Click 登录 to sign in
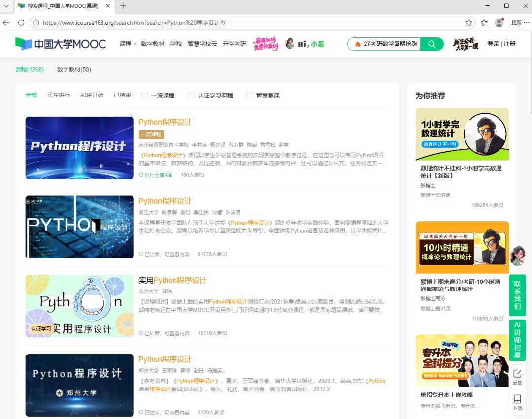532x419 pixels. pyautogui.click(x=493, y=44)
